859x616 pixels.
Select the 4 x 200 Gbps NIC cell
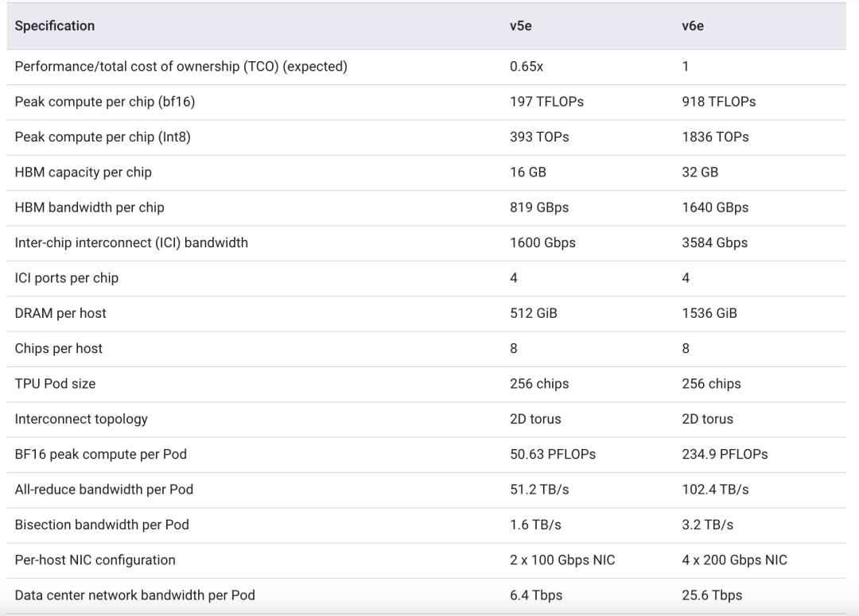[734, 560]
